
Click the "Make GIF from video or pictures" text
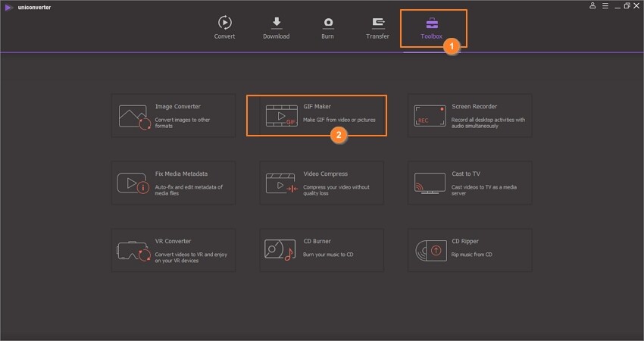(x=339, y=120)
